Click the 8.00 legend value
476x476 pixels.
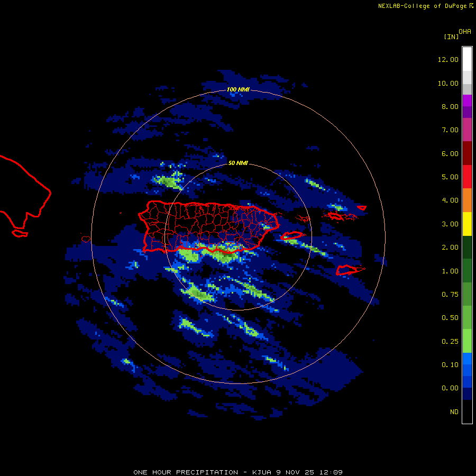pyautogui.click(x=450, y=106)
